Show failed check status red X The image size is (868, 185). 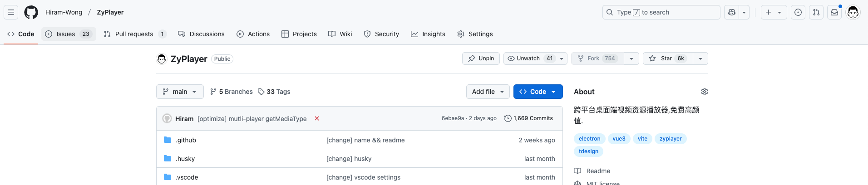point(317,118)
